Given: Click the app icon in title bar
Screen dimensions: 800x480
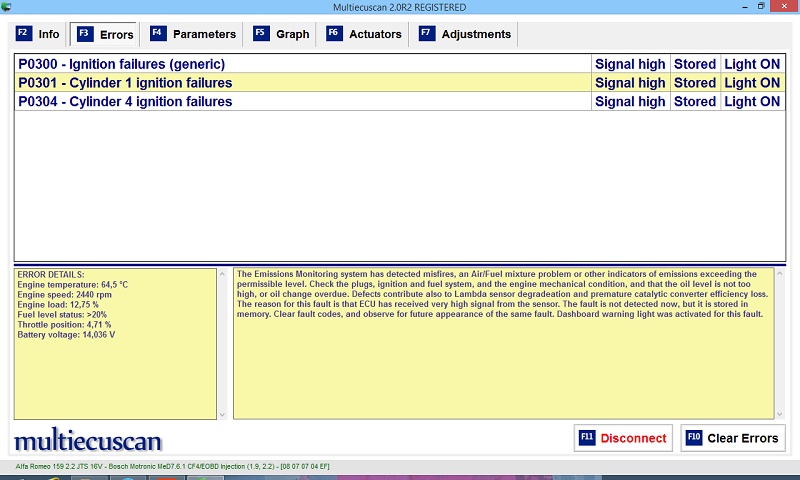Looking at the screenshot, I should tap(8, 7).
